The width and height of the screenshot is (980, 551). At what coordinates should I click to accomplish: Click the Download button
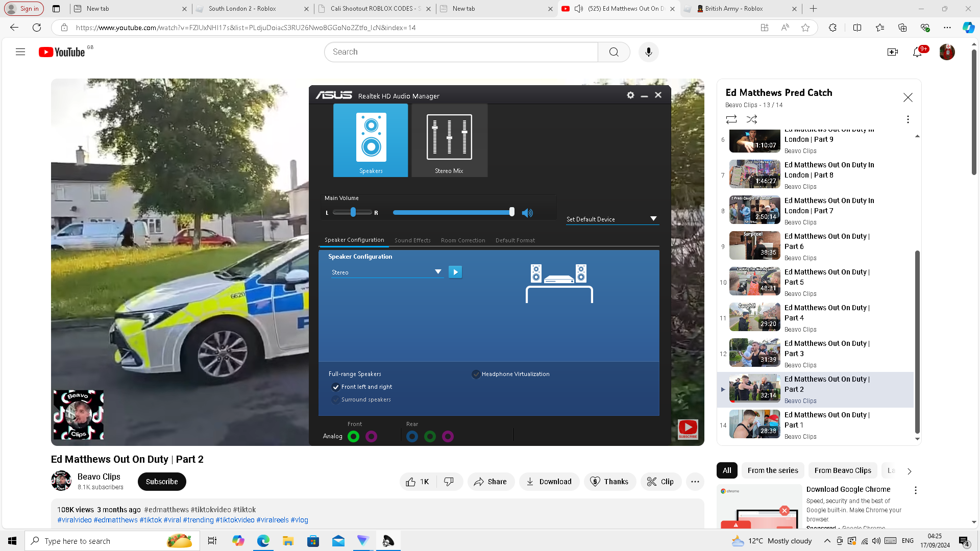(x=549, y=482)
